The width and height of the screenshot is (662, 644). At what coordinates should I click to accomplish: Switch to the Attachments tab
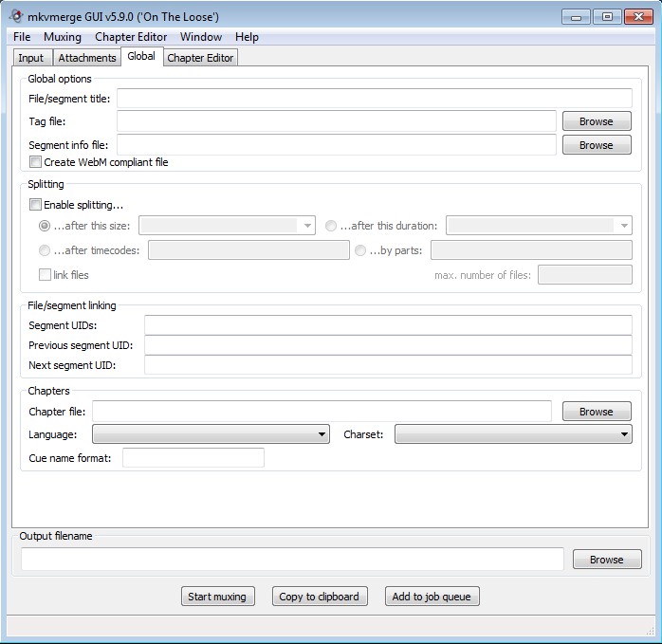87,58
